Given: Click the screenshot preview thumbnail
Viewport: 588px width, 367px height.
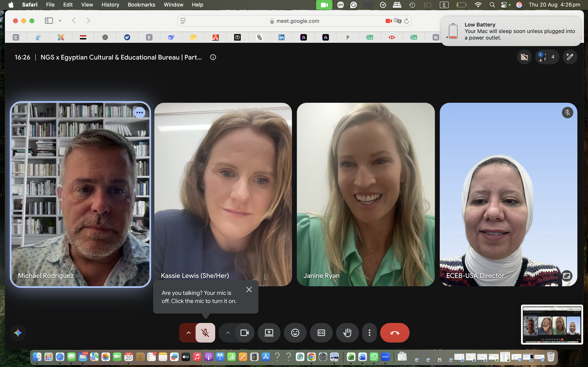Looking at the screenshot, I should point(552,325).
